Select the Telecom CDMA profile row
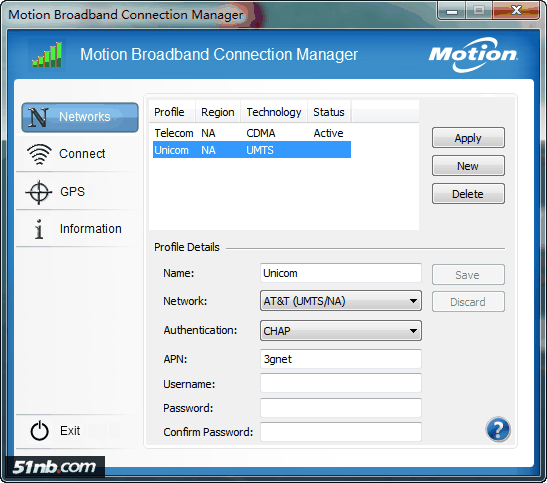Screen dimensions: 547x483 pos(252,133)
